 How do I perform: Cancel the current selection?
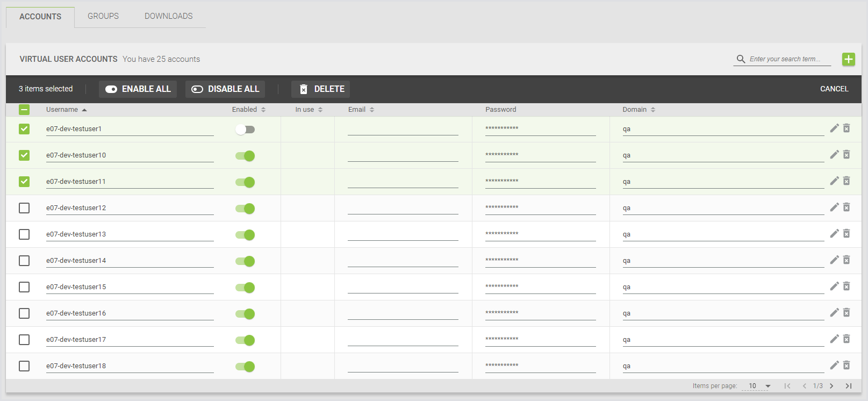(x=834, y=89)
